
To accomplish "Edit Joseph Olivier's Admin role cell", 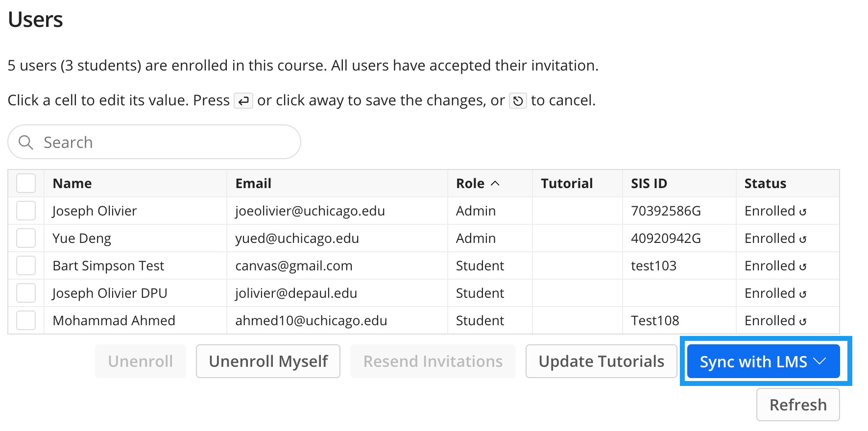I will coord(490,211).
